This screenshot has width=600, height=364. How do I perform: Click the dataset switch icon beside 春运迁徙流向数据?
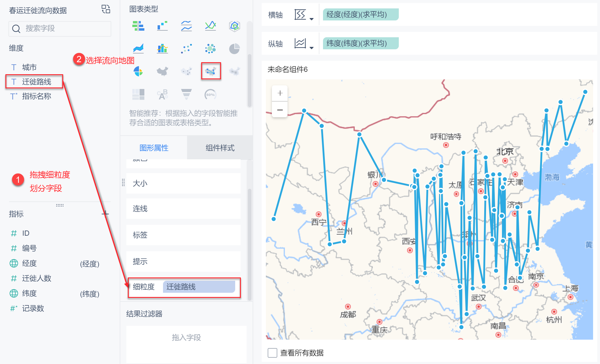tap(106, 9)
